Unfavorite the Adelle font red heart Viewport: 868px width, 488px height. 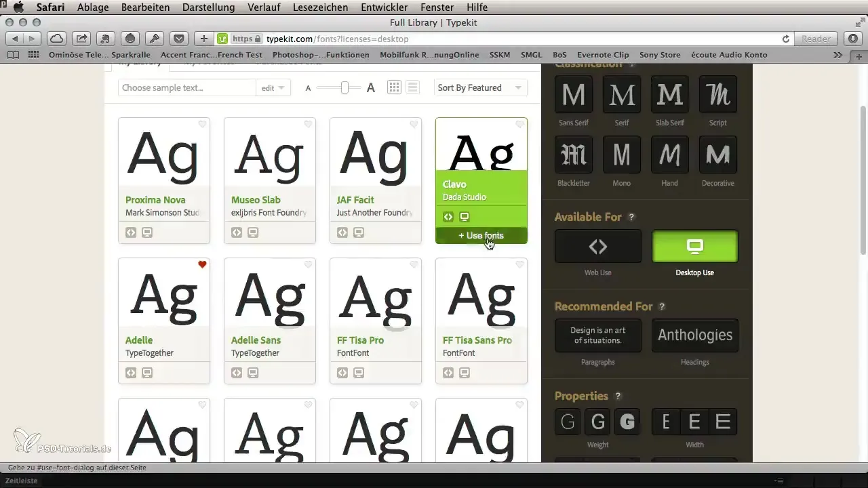click(x=202, y=265)
